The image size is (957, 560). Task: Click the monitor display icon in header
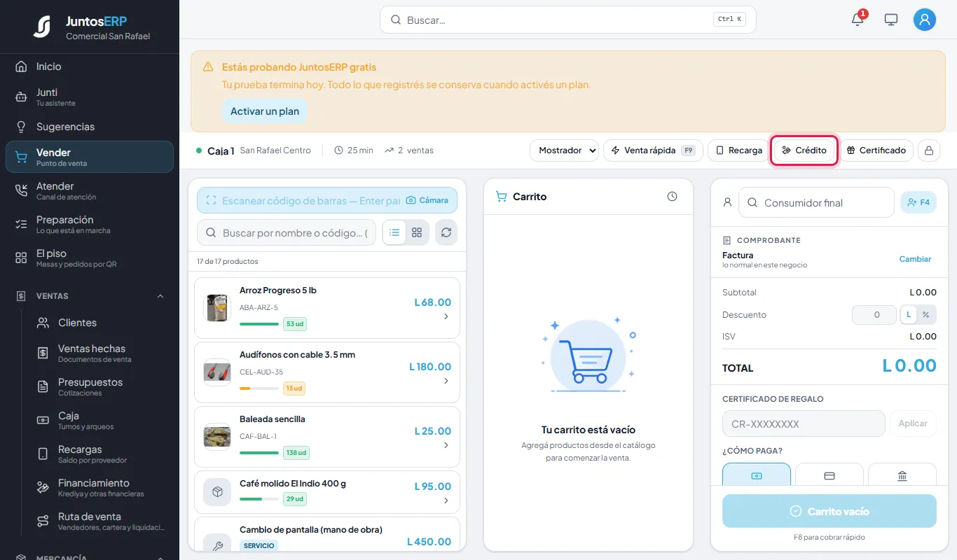(x=891, y=20)
